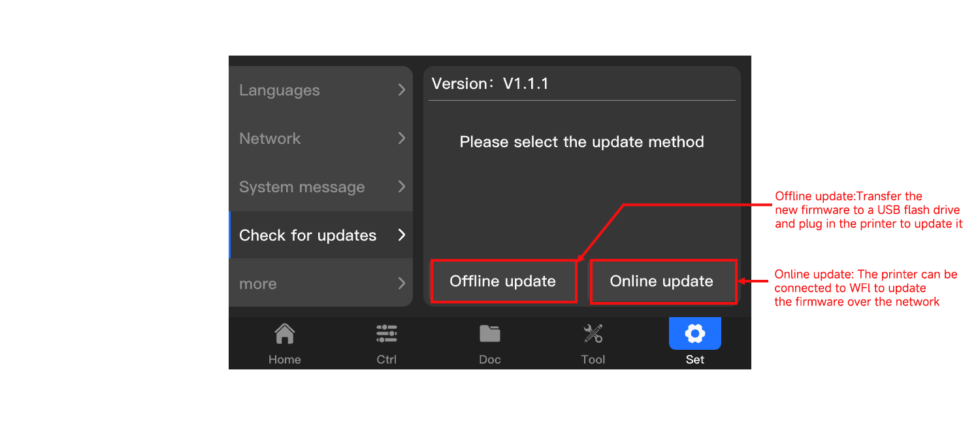Click the chevron beside System message

401,187
